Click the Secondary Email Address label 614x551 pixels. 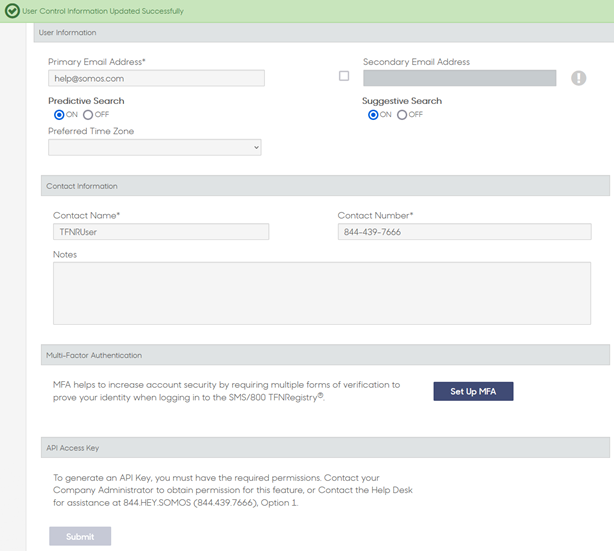click(x=416, y=62)
